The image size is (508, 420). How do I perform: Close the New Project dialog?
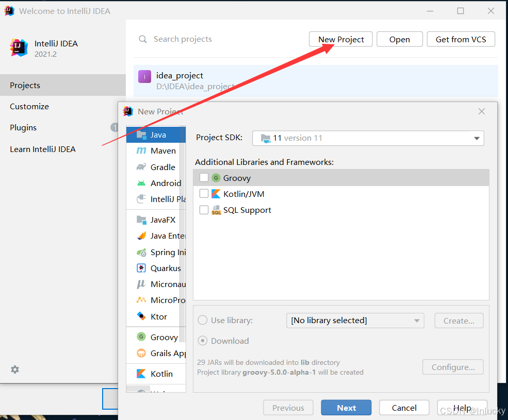click(x=482, y=111)
